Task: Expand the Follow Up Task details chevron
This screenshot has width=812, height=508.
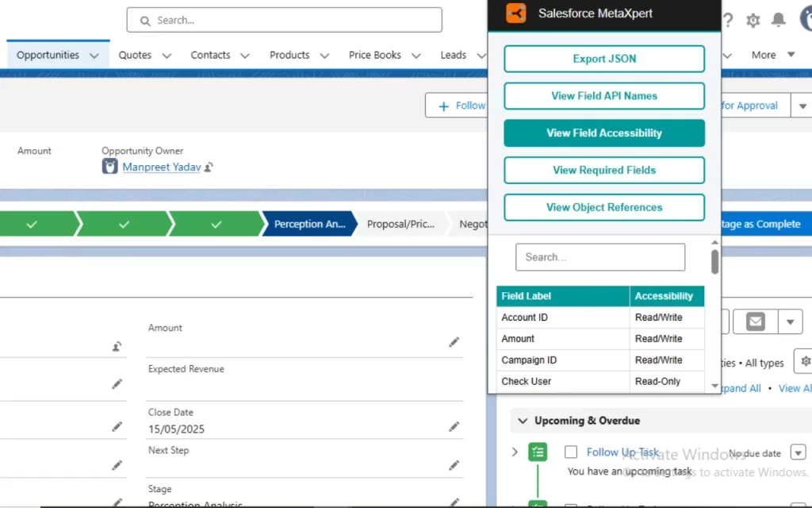Action: coord(515,452)
